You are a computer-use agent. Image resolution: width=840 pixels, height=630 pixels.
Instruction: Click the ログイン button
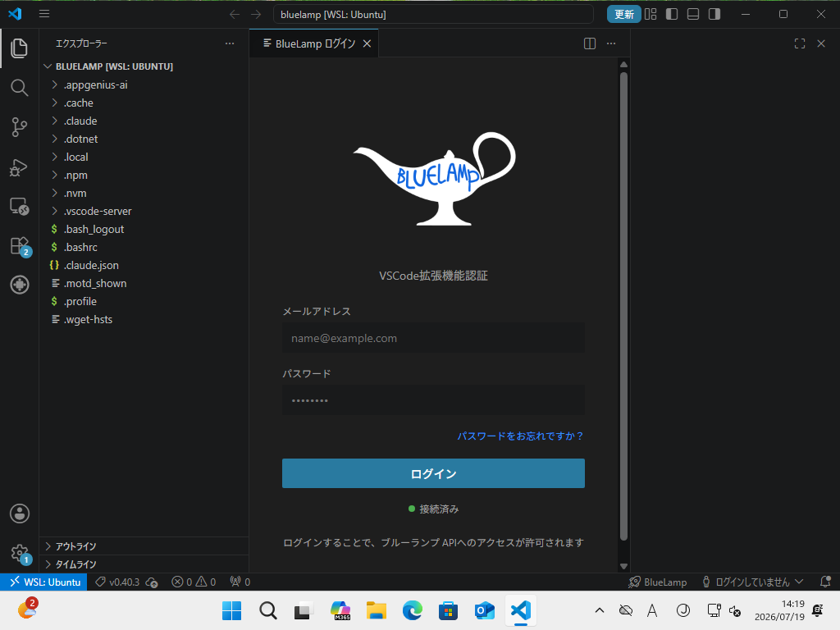[x=433, y=473]
